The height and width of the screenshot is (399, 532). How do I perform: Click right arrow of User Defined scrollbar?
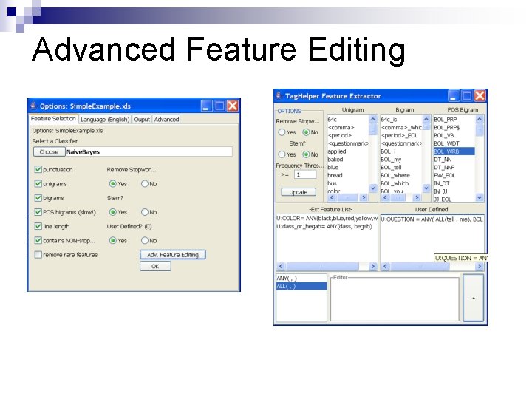[480, 266]
